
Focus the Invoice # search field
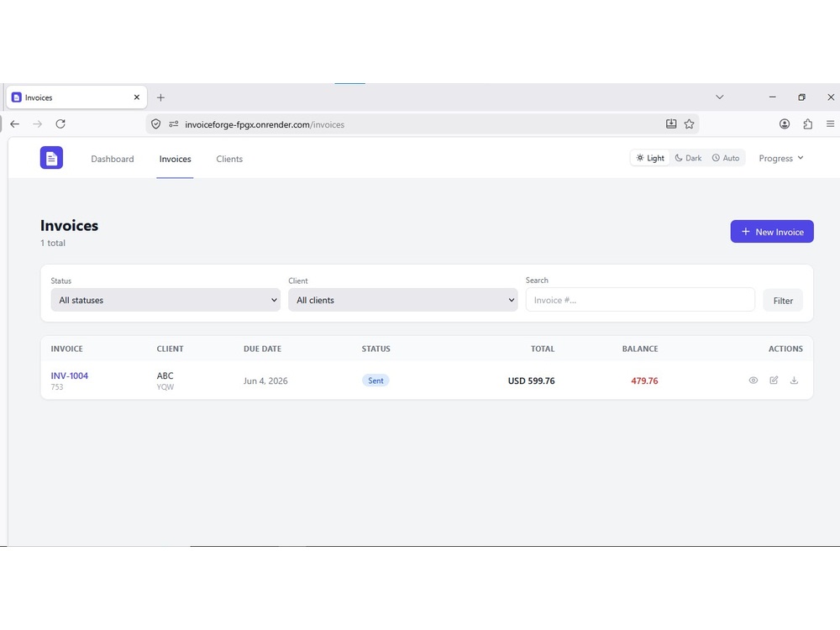pos(640,300)
